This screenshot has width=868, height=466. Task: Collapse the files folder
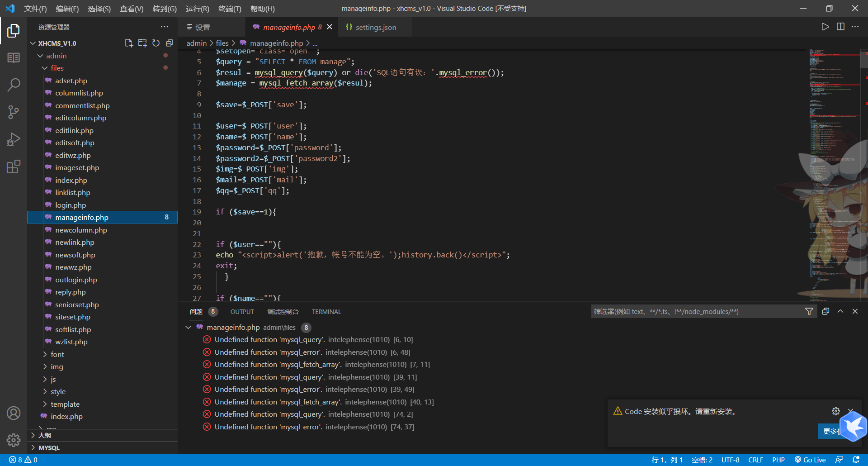(x=45, y=68)
